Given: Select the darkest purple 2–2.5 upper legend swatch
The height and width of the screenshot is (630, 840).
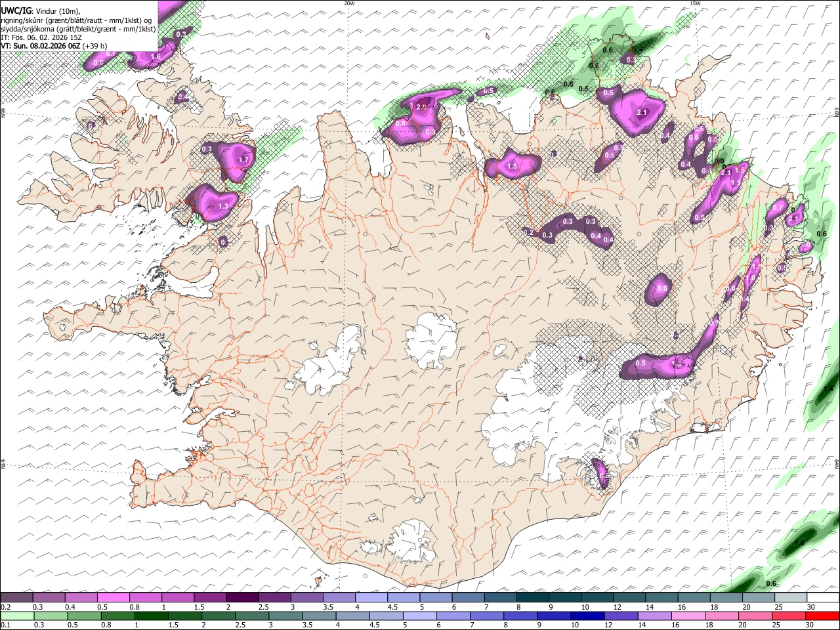Looking at the screenshot, I should pos(242,597).
